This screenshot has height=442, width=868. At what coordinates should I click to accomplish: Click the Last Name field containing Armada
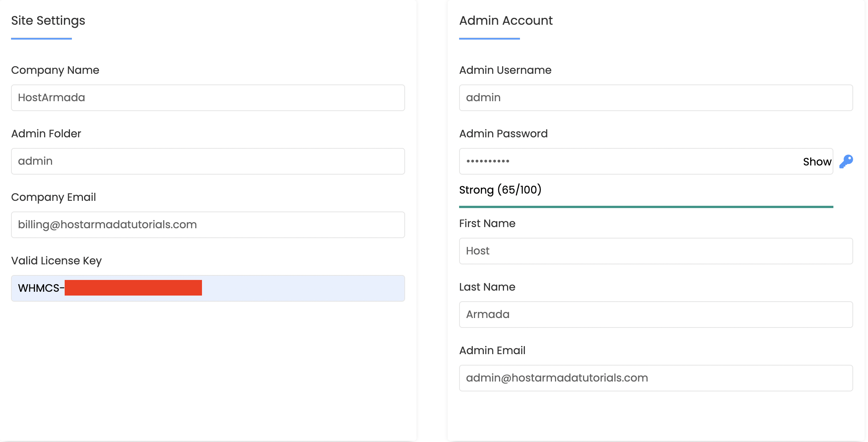click(x=656, y=315)
